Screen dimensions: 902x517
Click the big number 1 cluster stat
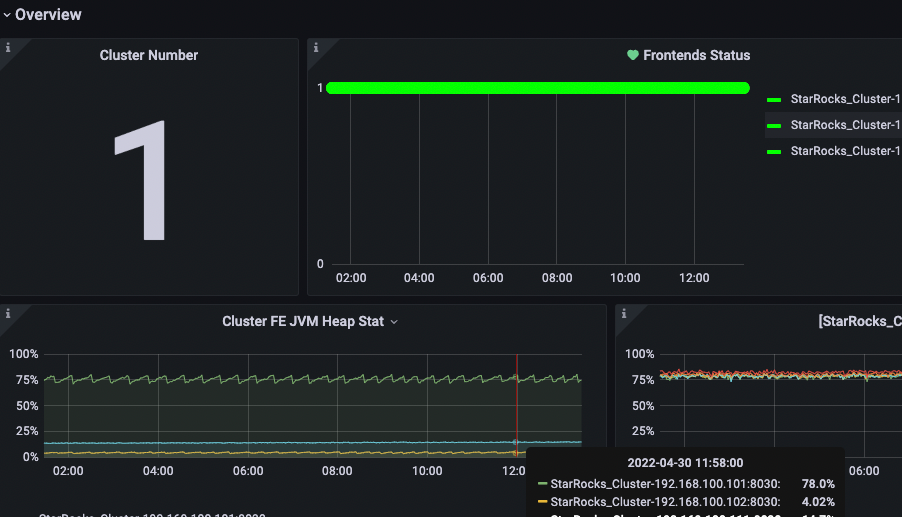(x=139, y=180)
